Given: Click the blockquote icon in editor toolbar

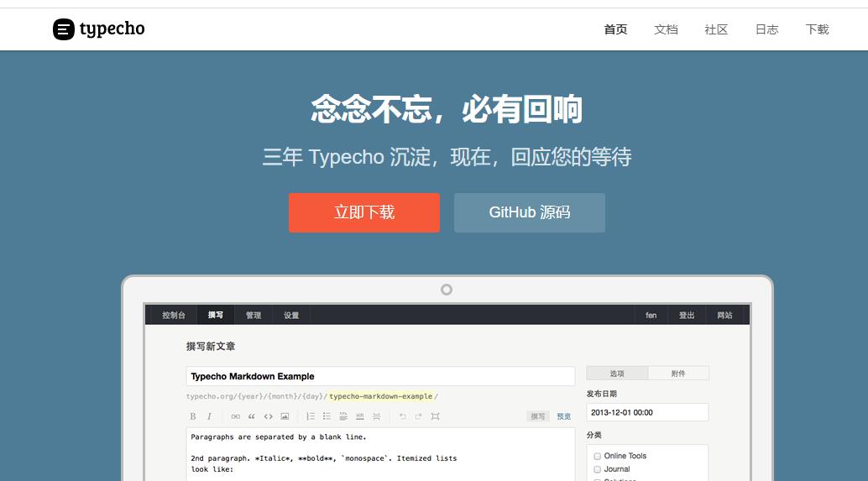Looking at the screenshot, I should click(x=252, y=416).
